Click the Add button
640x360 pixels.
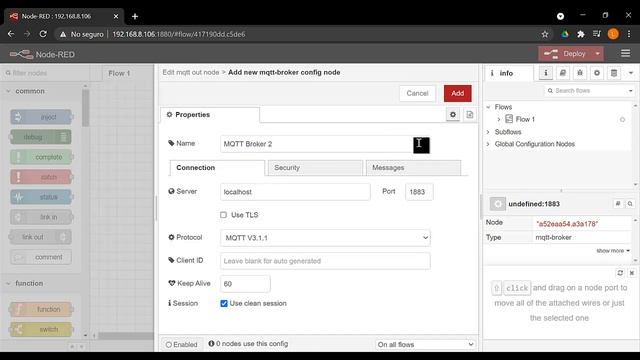(458, 93)
